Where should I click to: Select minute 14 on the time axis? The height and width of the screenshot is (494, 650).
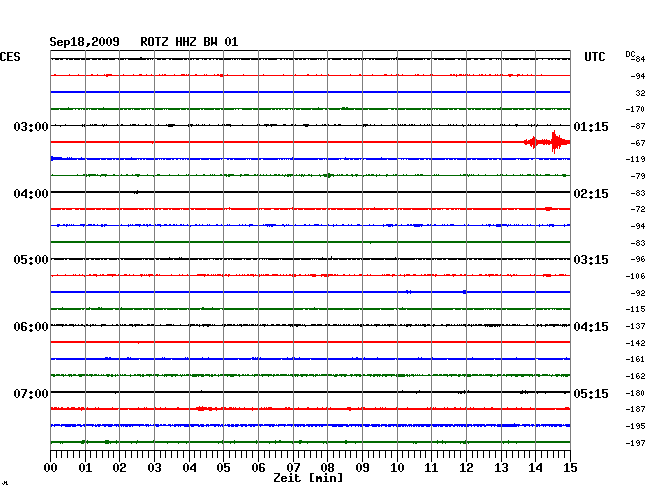pos(535,467)
